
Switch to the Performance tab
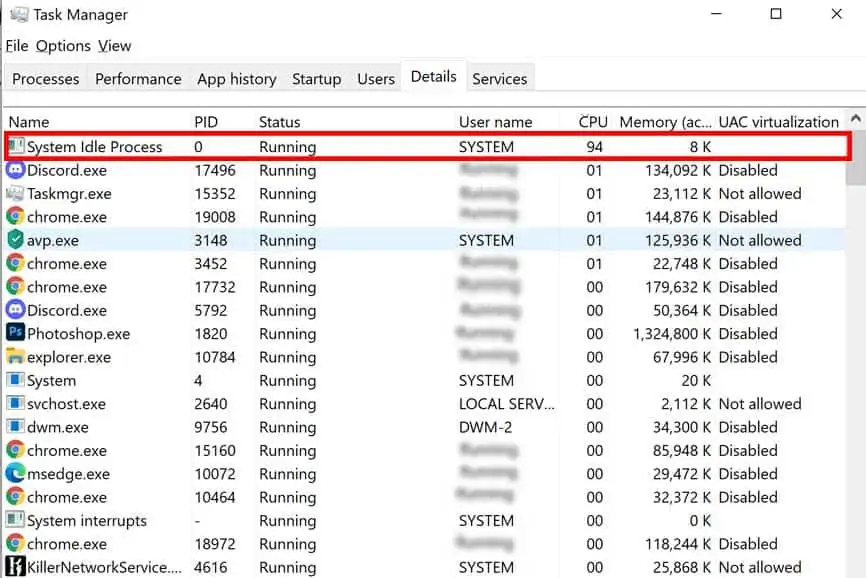(x=138, y=78)
